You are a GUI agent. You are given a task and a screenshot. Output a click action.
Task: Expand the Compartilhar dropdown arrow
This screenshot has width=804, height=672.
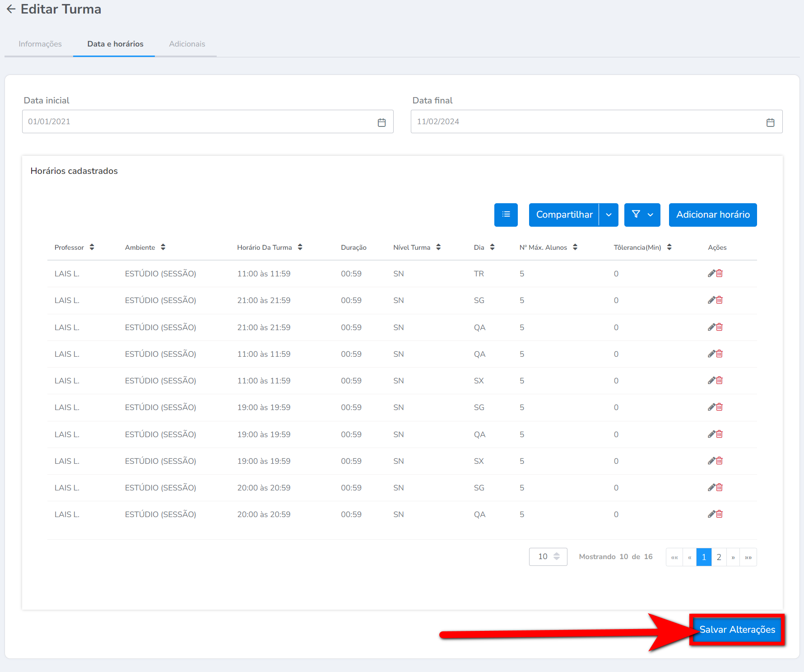tap(609, 215)
